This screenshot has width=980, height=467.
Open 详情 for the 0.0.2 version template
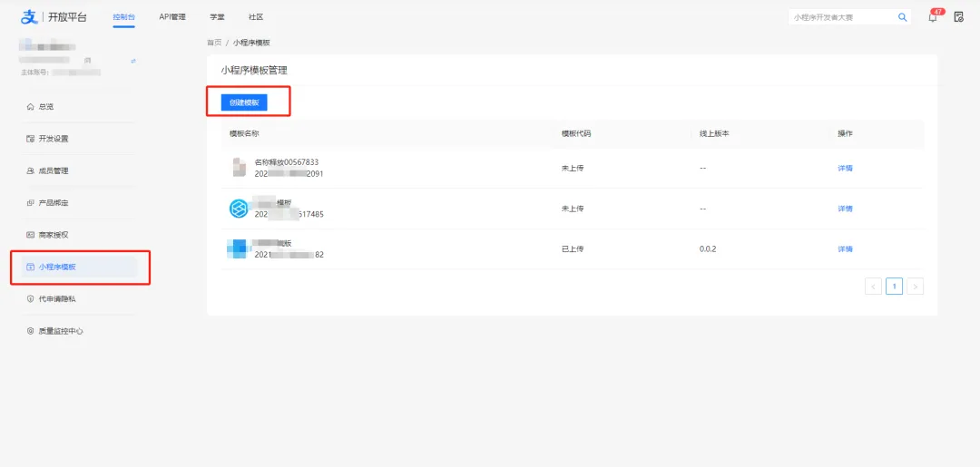tap(845, 249)
